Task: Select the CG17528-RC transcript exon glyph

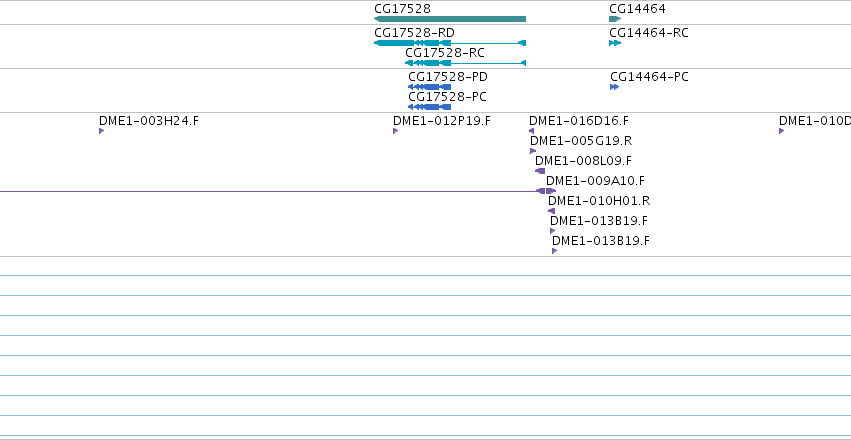Action: [x=465, y=63]
